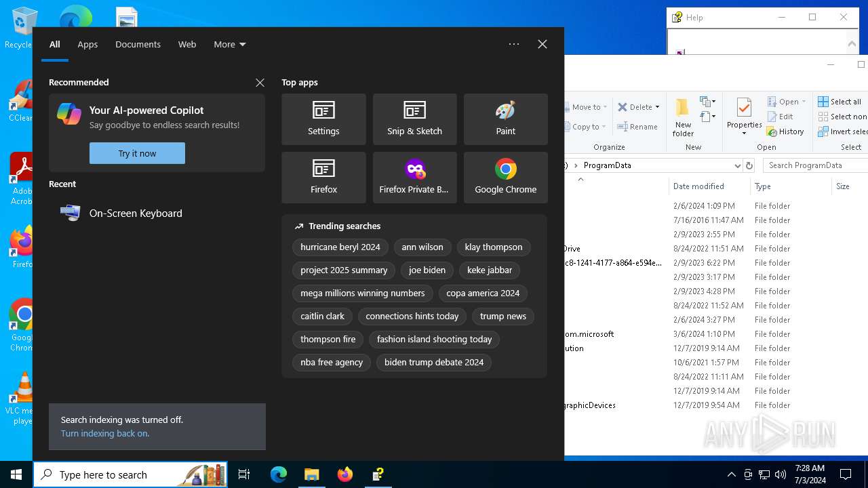Search trending project 2025 summary
Viewport: 868px width, 488px height.
click(344, 270)
